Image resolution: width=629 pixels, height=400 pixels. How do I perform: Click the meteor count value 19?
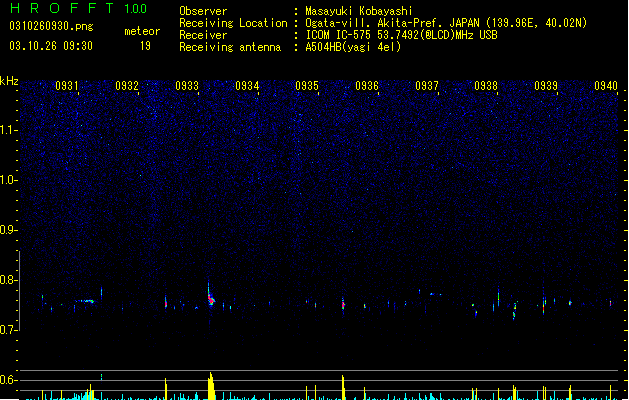(x=145, y=46)
